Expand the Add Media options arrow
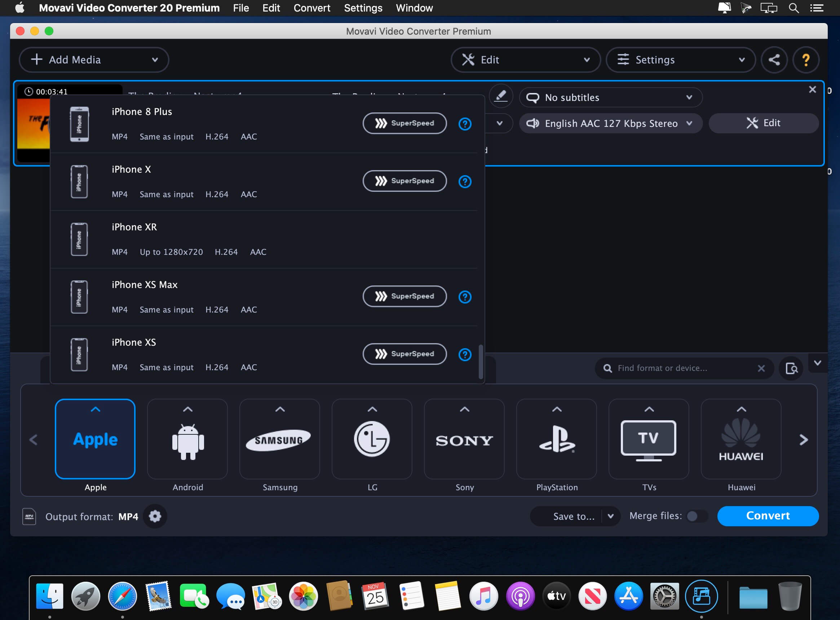 [x=155, y=60]
